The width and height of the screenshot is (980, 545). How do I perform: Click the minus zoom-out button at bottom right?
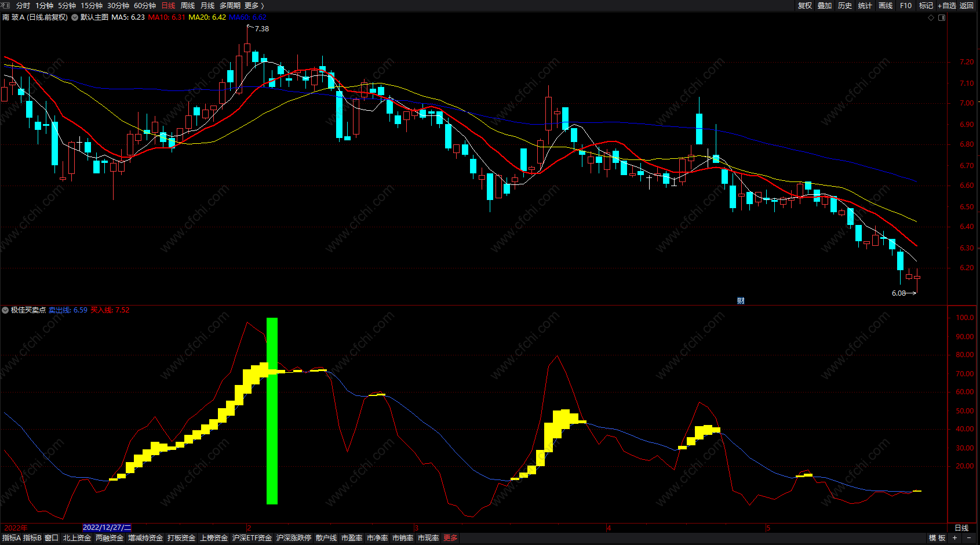click(969, 538)
